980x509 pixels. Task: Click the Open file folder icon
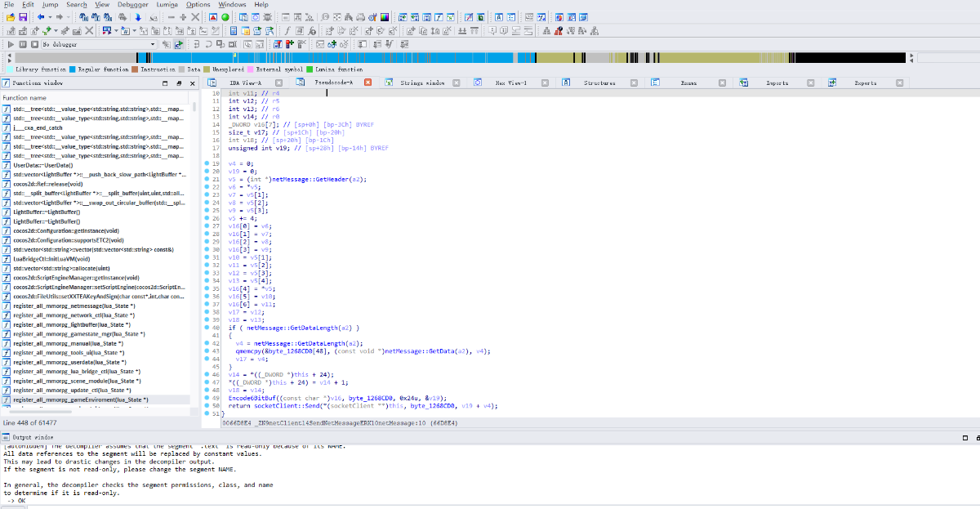11,16
